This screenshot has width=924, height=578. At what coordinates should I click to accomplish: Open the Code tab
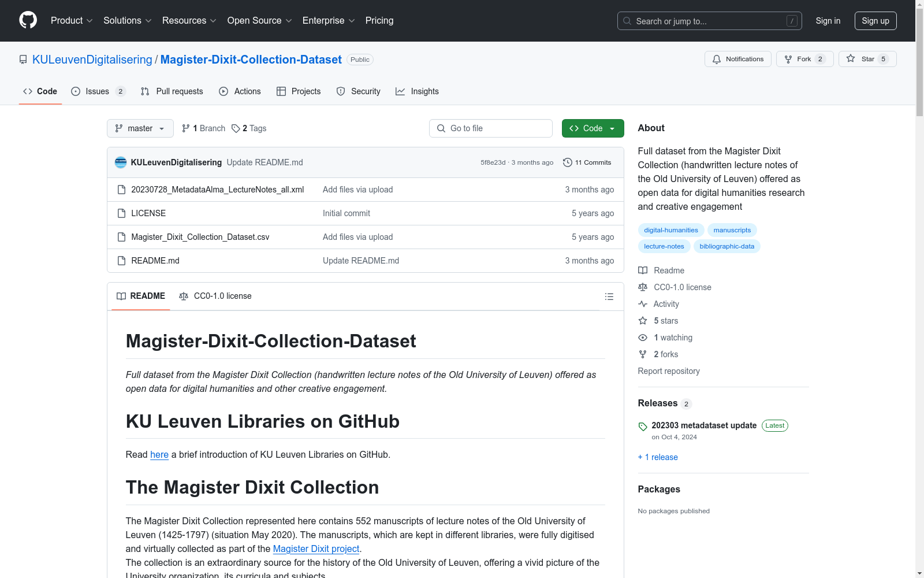click(x=40, y=91)
